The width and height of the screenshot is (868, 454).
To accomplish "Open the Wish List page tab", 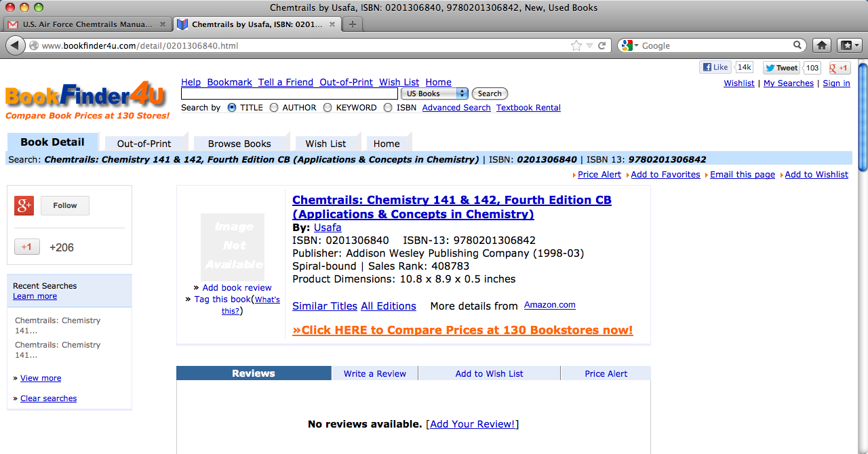I will tap(325, 144).
